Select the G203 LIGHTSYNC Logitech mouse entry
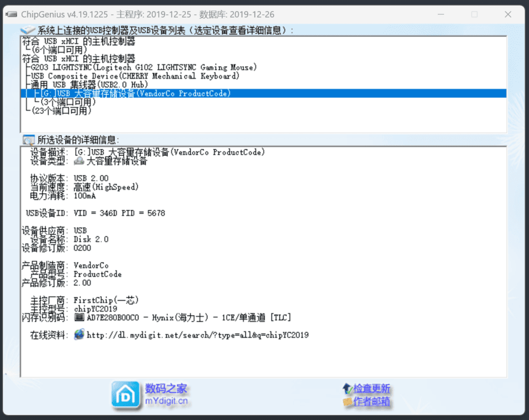 pos(144,67)
